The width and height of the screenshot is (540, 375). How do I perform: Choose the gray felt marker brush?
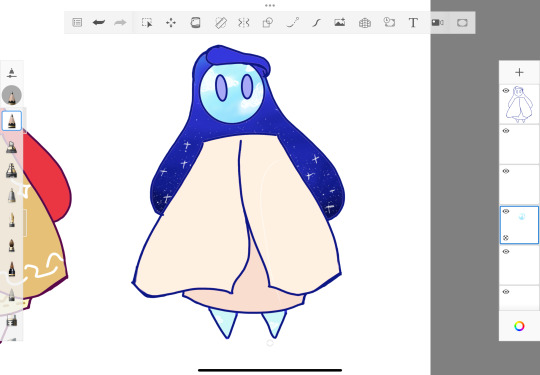tap(12, 195)
